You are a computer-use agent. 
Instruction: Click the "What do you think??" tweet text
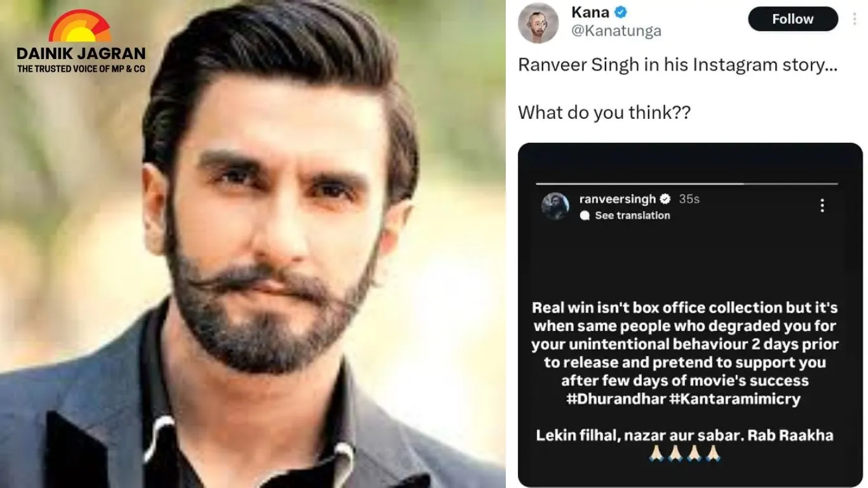pyautogui.click(x=604, y=112)
